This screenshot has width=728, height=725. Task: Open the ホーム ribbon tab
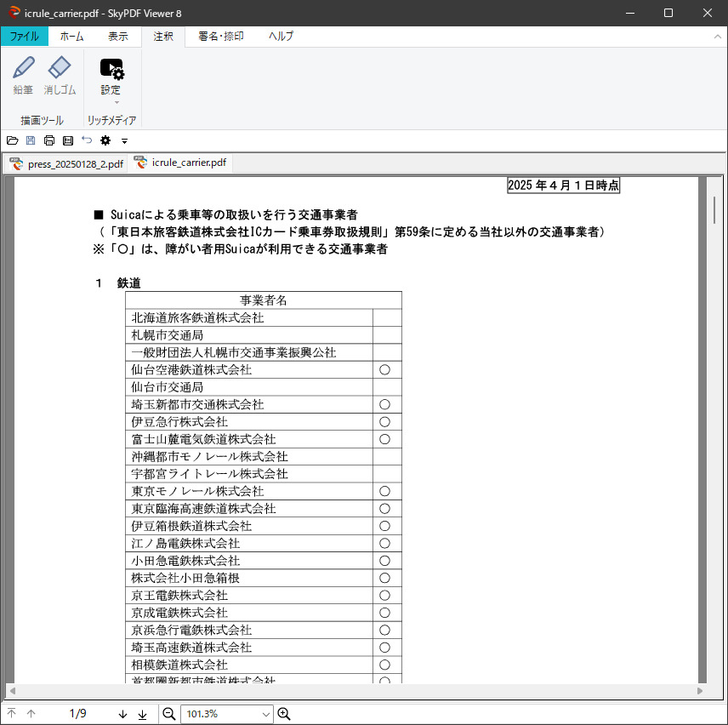(x=72, y=37)
